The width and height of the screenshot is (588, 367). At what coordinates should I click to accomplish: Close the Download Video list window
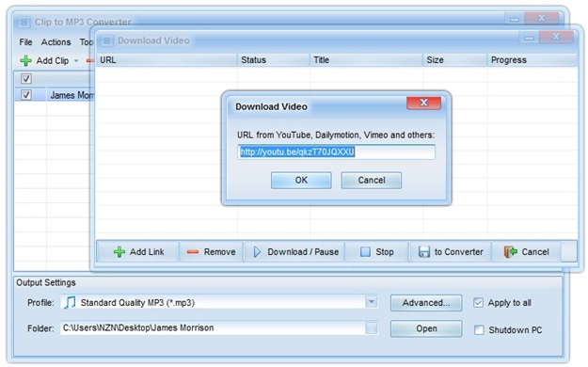tap(556, 37)
